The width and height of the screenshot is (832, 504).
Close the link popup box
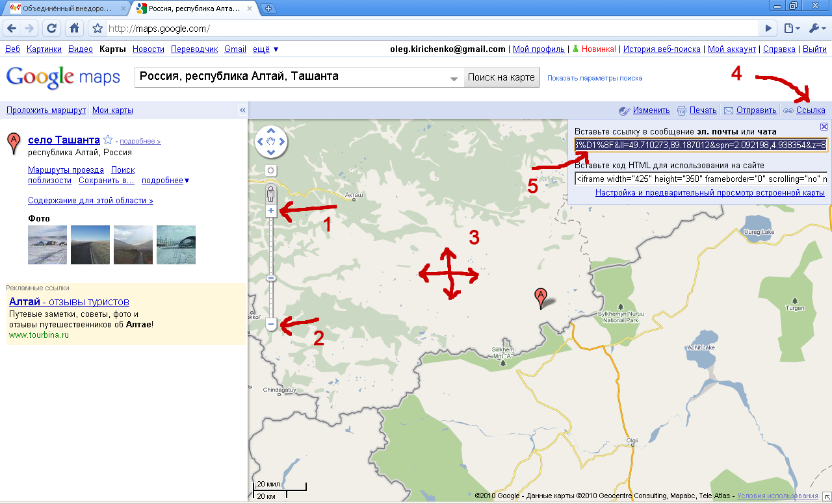pyautogui.click(x=824, y=127)
